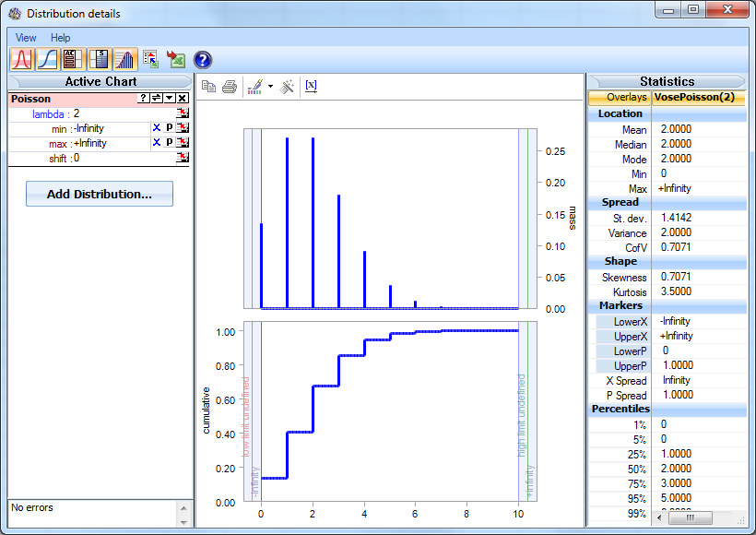756x535 pixels.
Task: Open help with the blue question mark icon
Action: coord(203,60)
